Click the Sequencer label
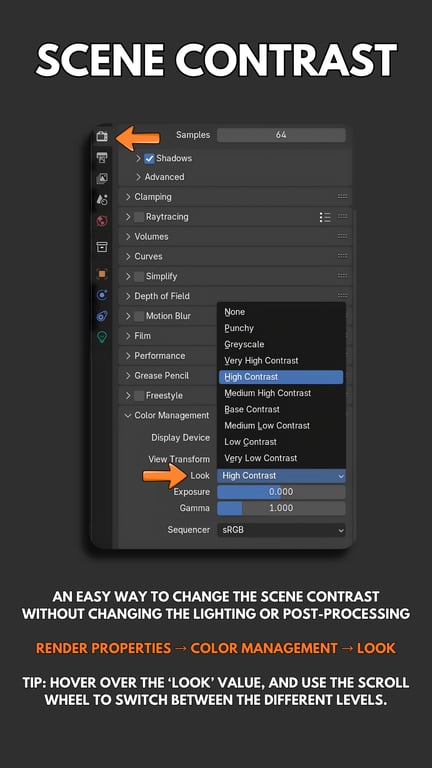 pos(189,529)
